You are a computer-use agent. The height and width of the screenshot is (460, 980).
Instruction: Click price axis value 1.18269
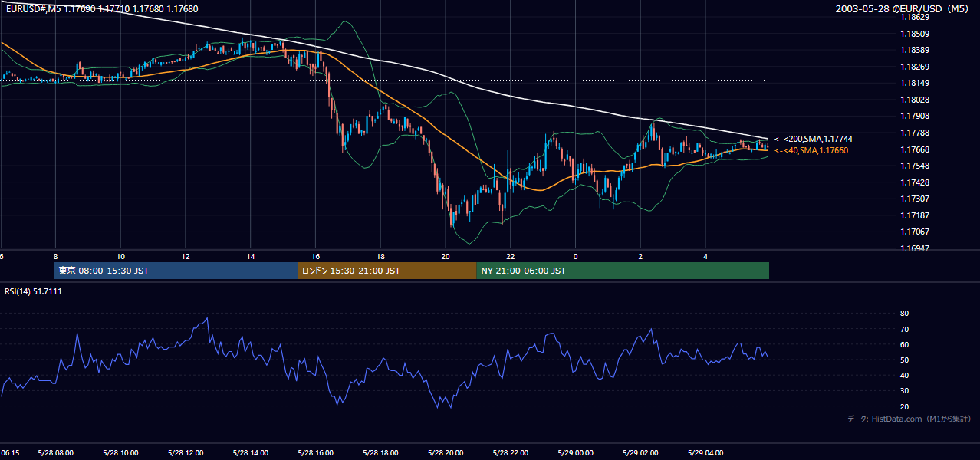(915, 67)
